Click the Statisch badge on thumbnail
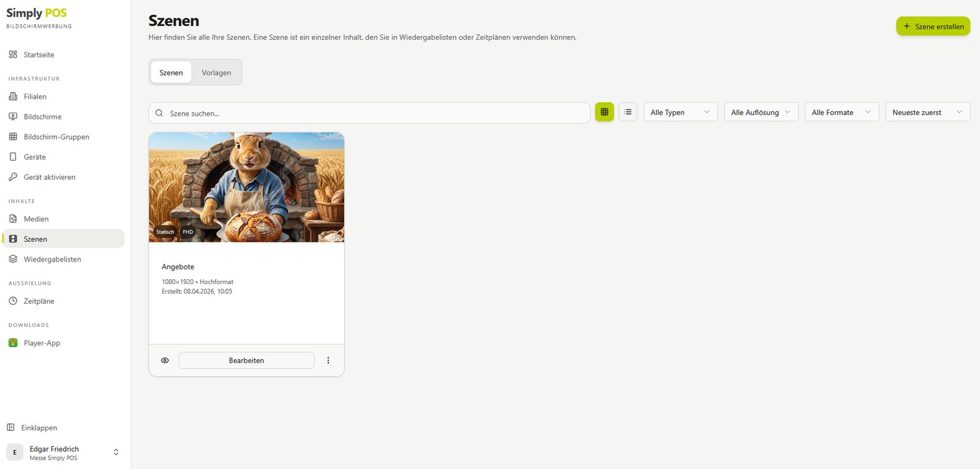 (165, 232)
